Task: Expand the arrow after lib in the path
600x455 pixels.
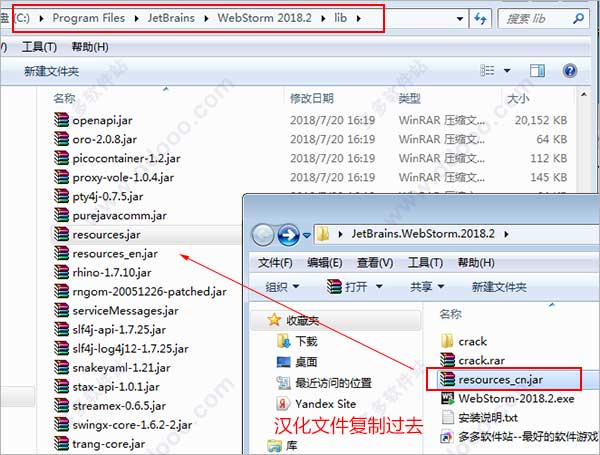Action: click(359, 18)
